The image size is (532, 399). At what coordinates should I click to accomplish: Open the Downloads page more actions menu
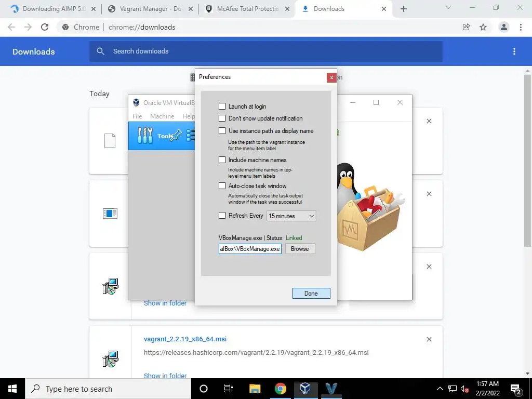[514, 51]
